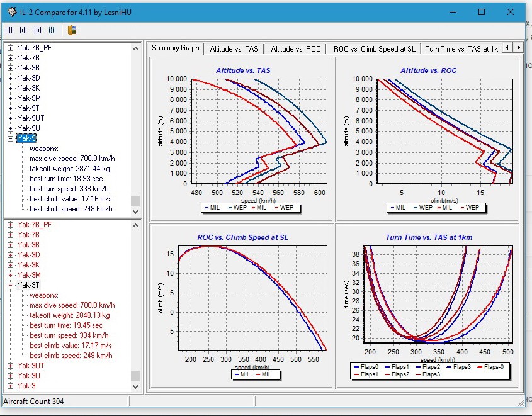Collapse the selected Yak-9 node in top list
Image resolution: width=532 pixels, height=416 pixels.
point(11,138)
